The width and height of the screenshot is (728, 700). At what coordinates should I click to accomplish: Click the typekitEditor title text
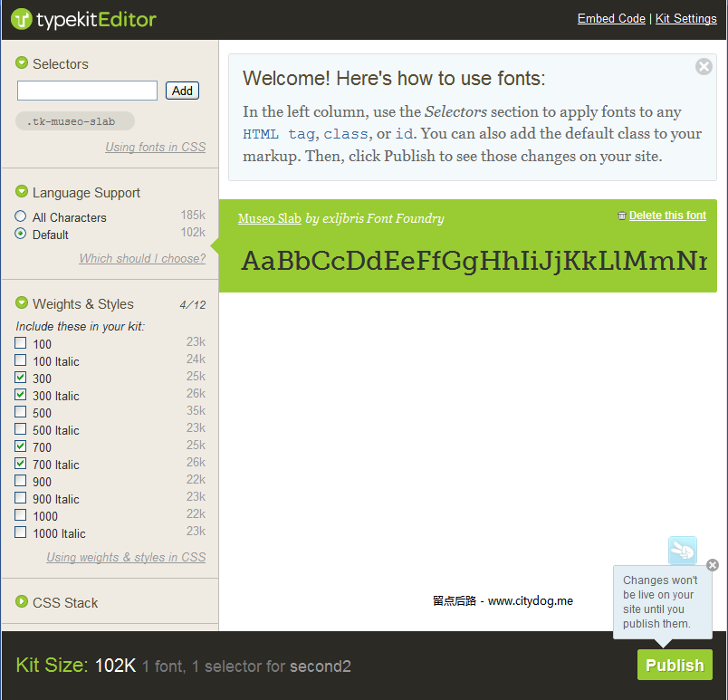pos(96,20)
